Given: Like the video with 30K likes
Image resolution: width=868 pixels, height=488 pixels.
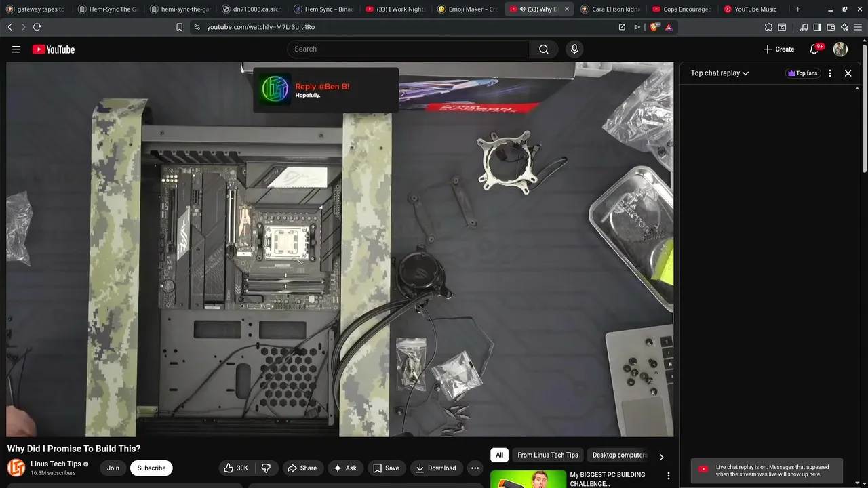Looking at the screenshot, I should coord(236,468).
